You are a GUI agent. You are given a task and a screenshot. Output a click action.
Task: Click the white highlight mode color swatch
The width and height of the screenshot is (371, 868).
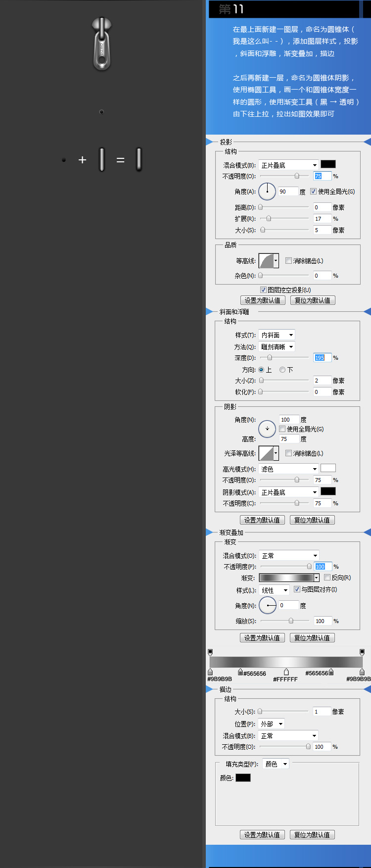(328, 468)
